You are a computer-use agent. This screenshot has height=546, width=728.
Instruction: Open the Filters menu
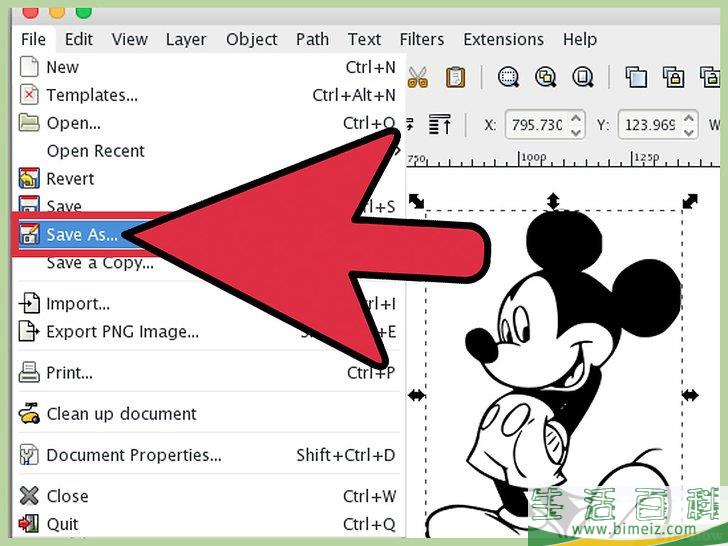(x=422, y=39)
